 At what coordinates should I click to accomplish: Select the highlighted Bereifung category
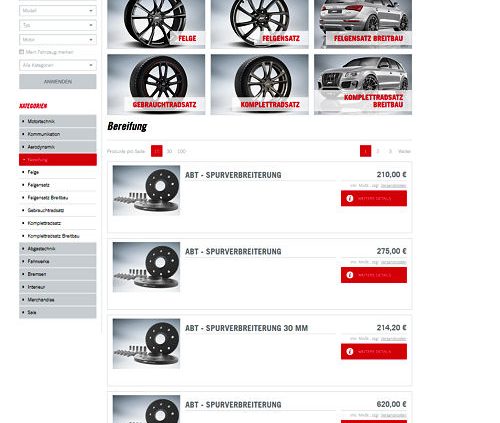(x=58, y=160)
